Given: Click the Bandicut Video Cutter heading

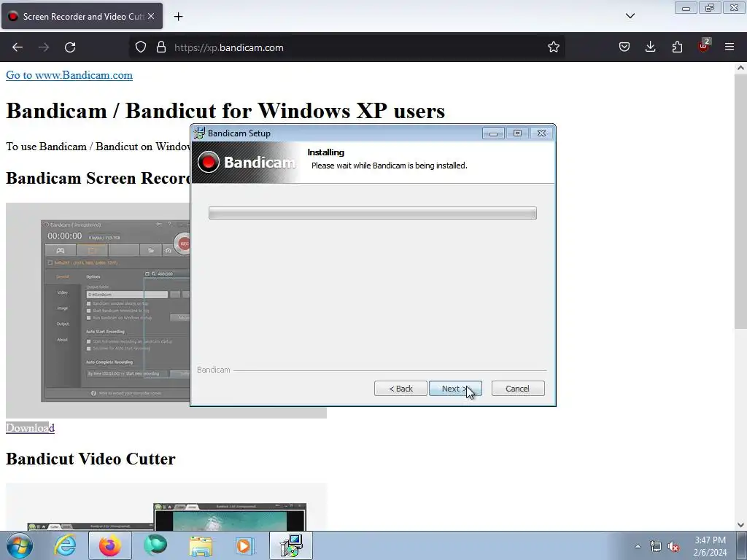Looking at the screenshot, I should click(x=90, y=459).
